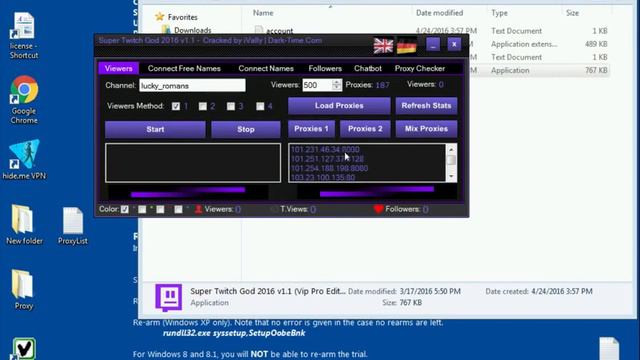The height and width of the screenshot is (360, 640).
Task: Toggle the third Color checkbox
Action: click(160, 209)
